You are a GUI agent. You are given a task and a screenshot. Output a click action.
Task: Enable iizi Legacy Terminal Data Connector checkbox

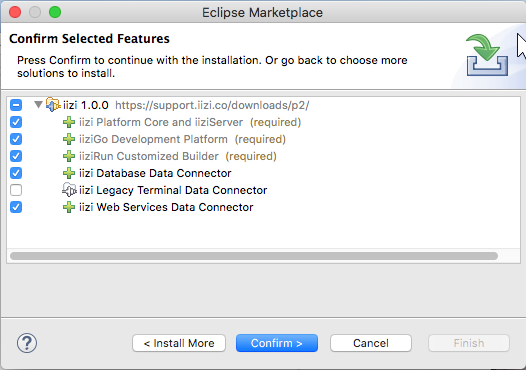tap(16, 190)
